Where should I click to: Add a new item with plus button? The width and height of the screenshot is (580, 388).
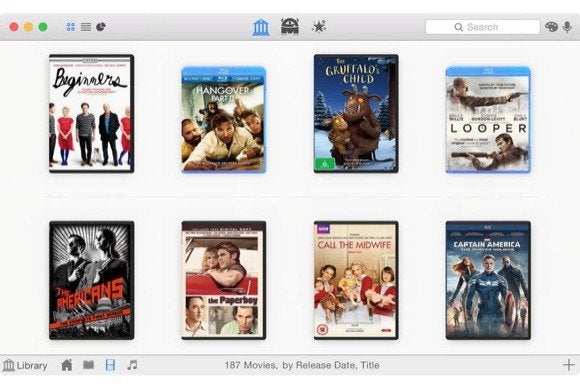569,365
